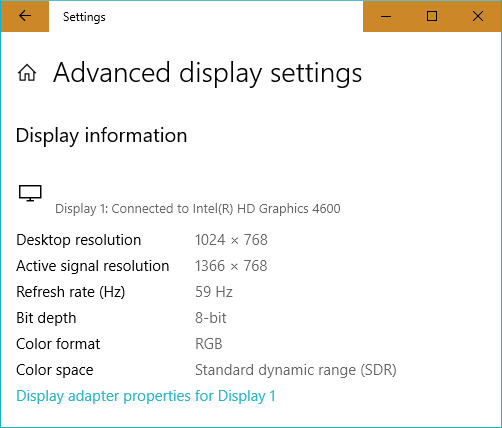Click the 1024 × 768 resolution value

point(231,240)
